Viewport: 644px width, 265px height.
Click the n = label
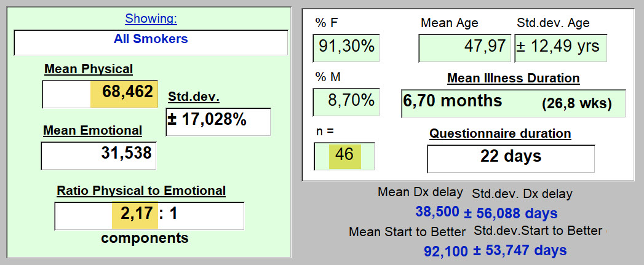pos(325,132)
